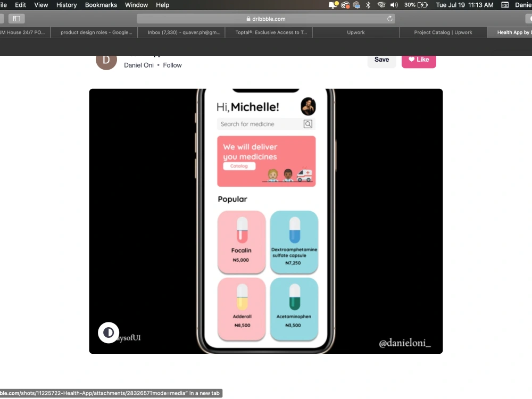Open the Edit menu
The height and width of the screenshot is (399, 532).
pos(20,5)
